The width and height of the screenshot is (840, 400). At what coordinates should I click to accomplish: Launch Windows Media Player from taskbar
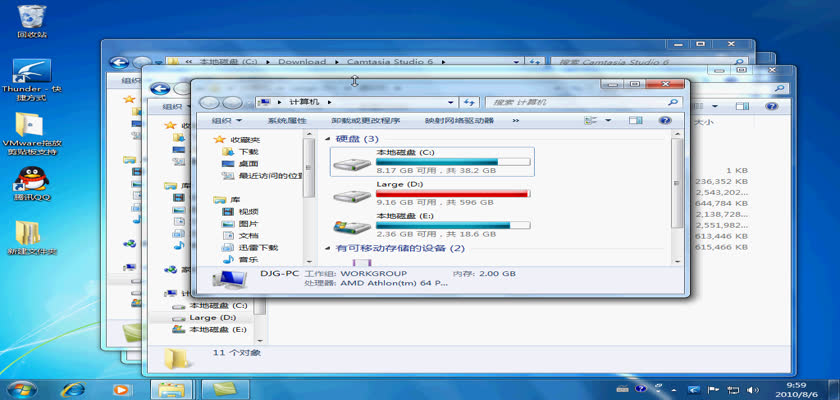click(122, 388)
